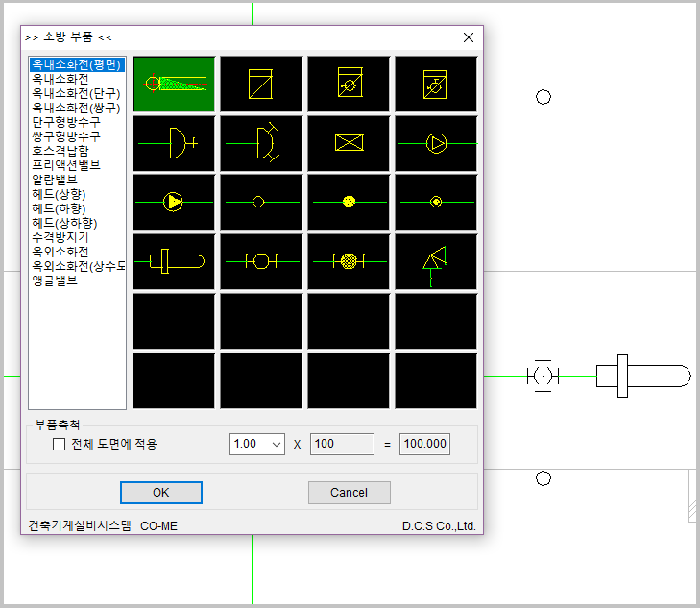Pick the alarm valve symbol on green line
Image resolution: width=700 pixels, height=608 pixels.
(174, 202)
